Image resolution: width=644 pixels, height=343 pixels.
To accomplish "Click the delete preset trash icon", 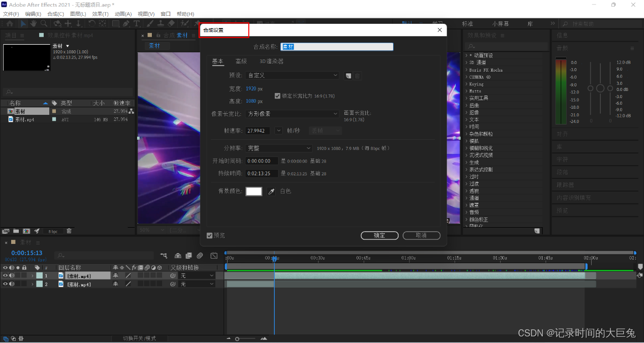I will coord(358,76).
